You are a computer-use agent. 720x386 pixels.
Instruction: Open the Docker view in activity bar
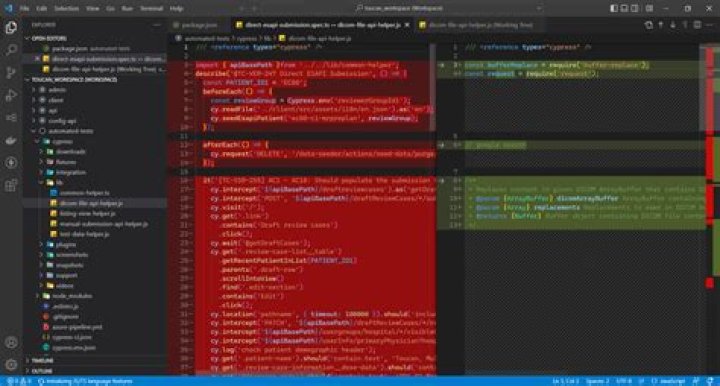coord(11,140)
